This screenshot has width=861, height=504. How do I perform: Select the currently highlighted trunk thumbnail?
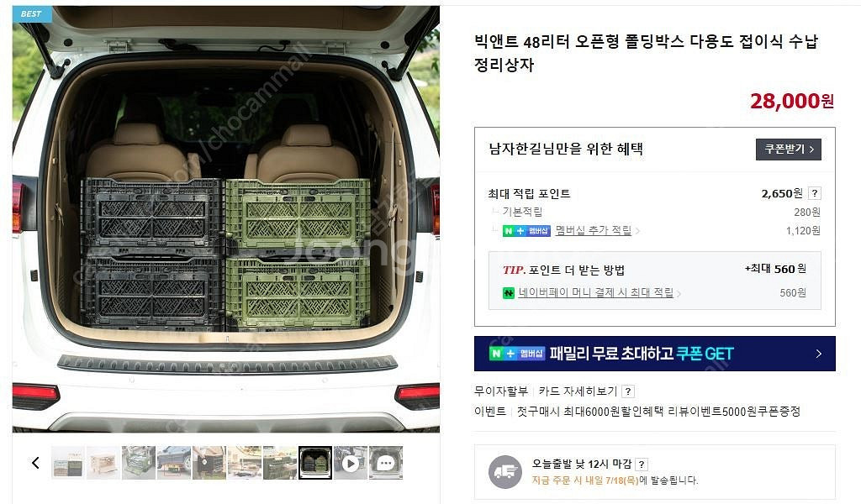(x=315, y=463)
